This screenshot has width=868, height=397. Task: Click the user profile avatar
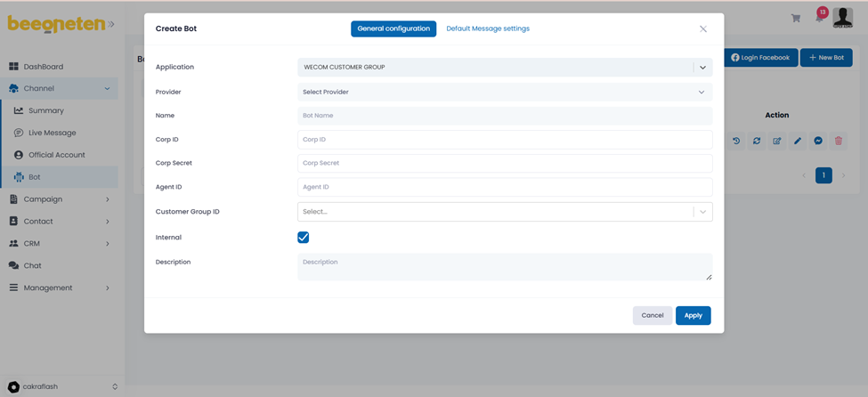[842, 18]
